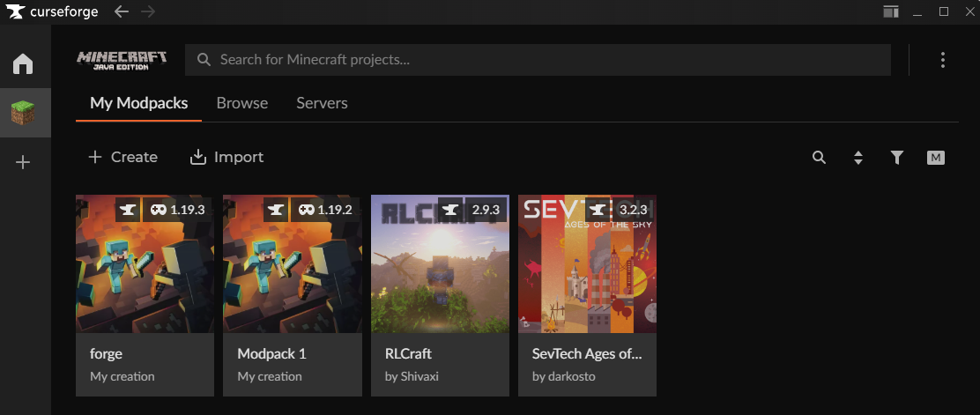
Task: Click 'My creation' under Modpack 1
Action: point(270,377)
